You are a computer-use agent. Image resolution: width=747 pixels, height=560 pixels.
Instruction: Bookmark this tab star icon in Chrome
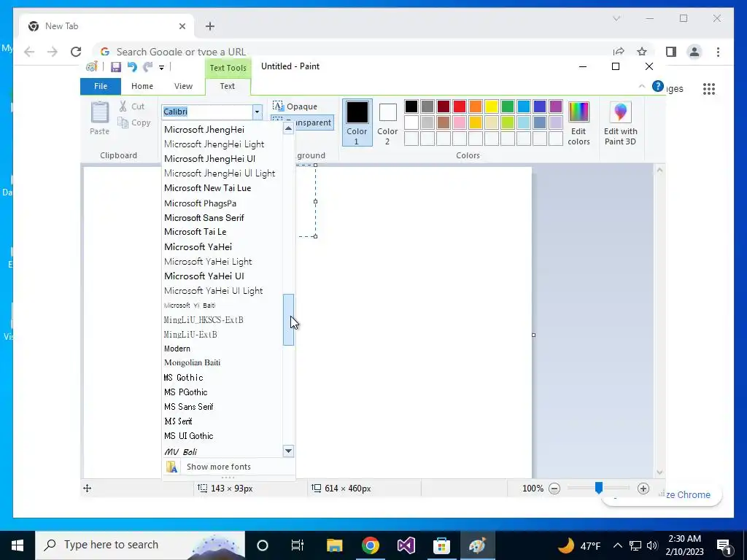[642, 52]
